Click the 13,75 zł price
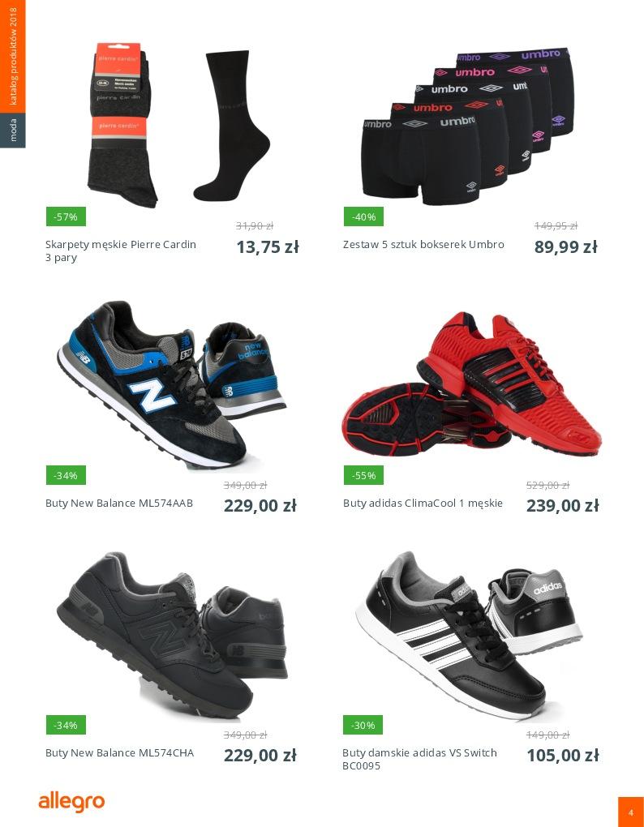Viewport: 644px width, 827px height. pyautogui.click(x=268, y=246)
